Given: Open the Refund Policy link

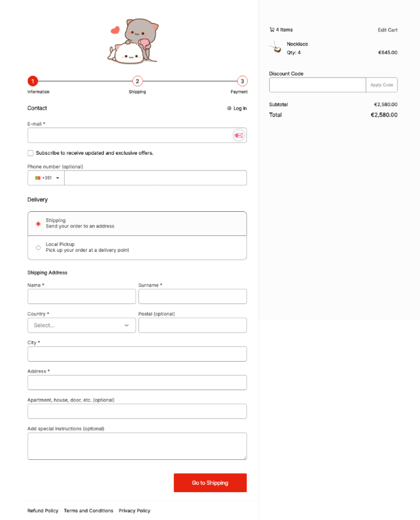Looking at the screenshot, I should click(x=42, y=511).
